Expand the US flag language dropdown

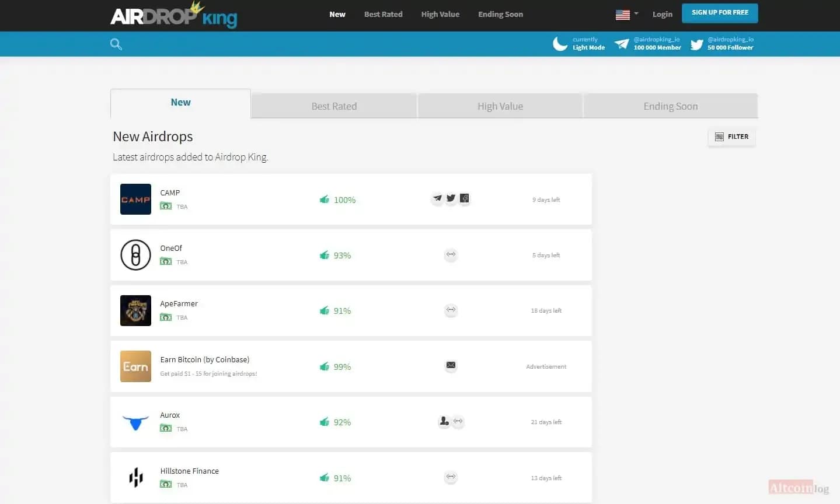pos(627,14)
